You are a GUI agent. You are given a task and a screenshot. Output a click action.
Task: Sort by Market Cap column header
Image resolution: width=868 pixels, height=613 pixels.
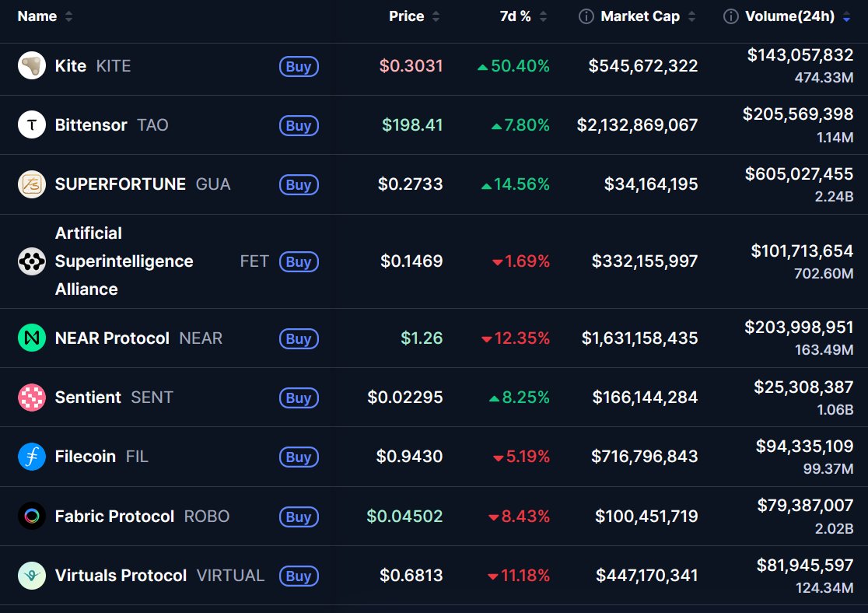(x=640, y=16)
